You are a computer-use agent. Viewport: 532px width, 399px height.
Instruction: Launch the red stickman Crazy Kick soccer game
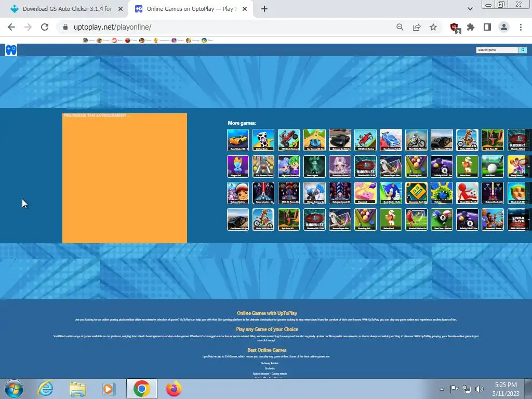coord(467,193)
